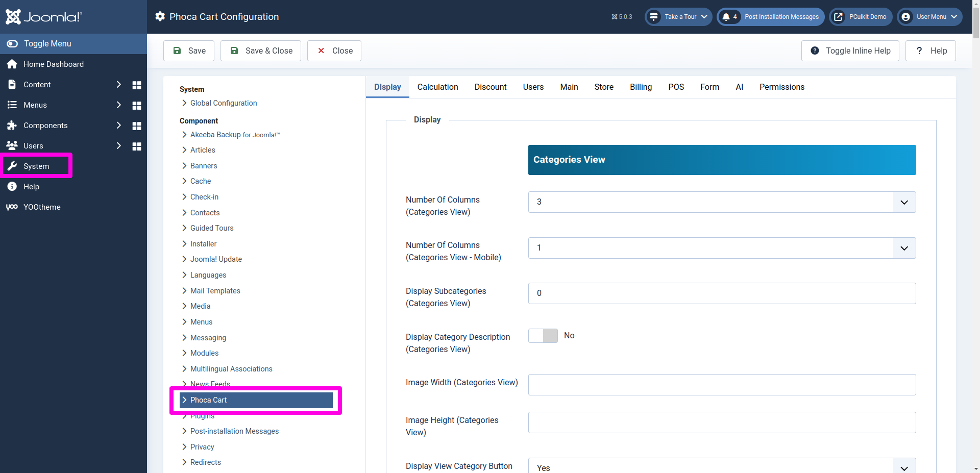Click the Joomla logo icon
980x473 pixels.
click(13, 17)
